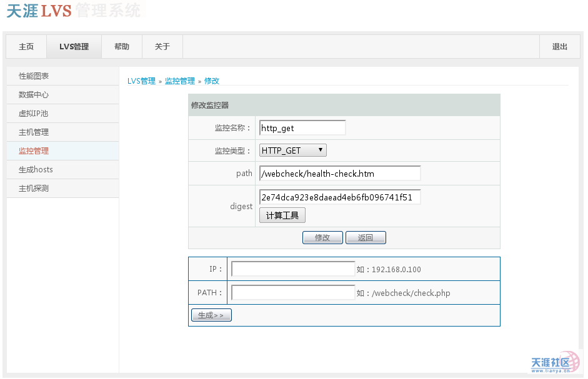Focus the IP input field
Viewport: 588px width, 379px height.
click(x=293, y=269)
